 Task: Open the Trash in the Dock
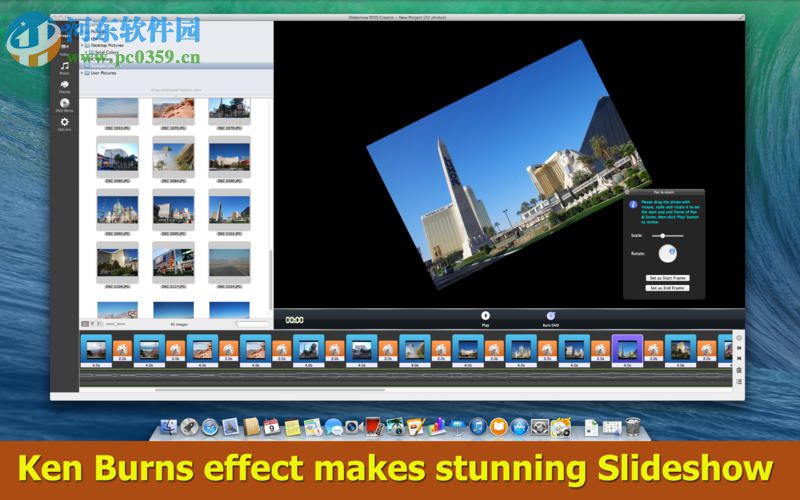click(633, 427)
